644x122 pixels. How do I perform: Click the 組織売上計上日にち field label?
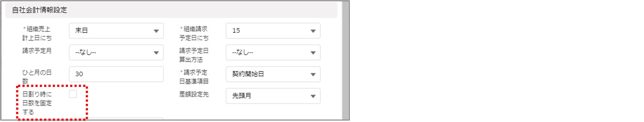[37, 34]
